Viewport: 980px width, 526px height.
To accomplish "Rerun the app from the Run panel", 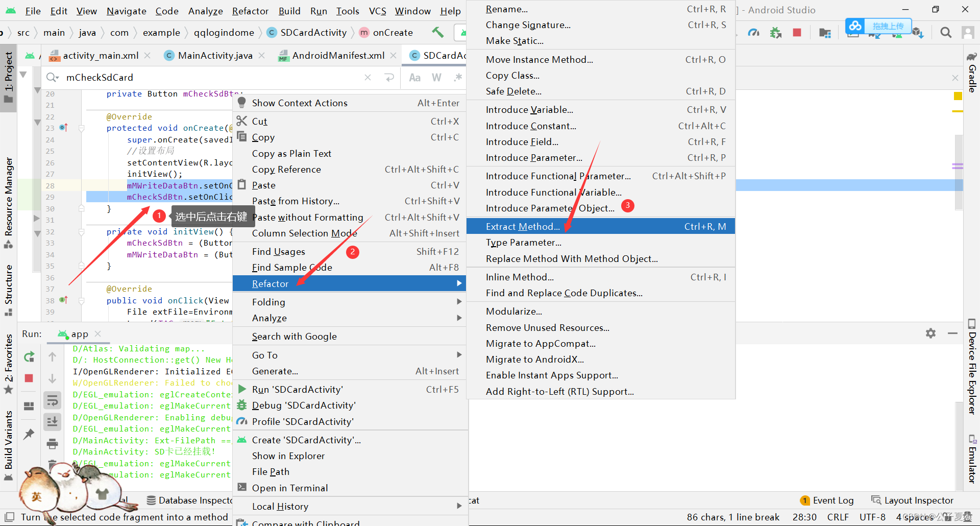I will click(29, 357).
